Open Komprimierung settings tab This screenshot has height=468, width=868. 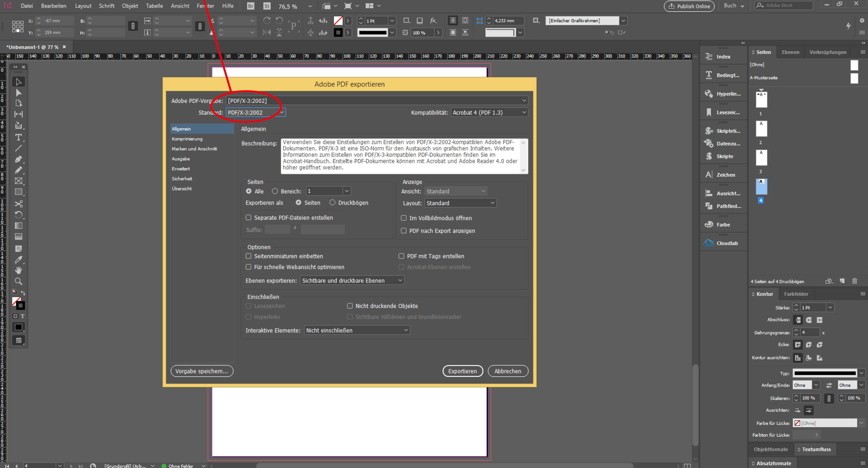click(187, 139)
